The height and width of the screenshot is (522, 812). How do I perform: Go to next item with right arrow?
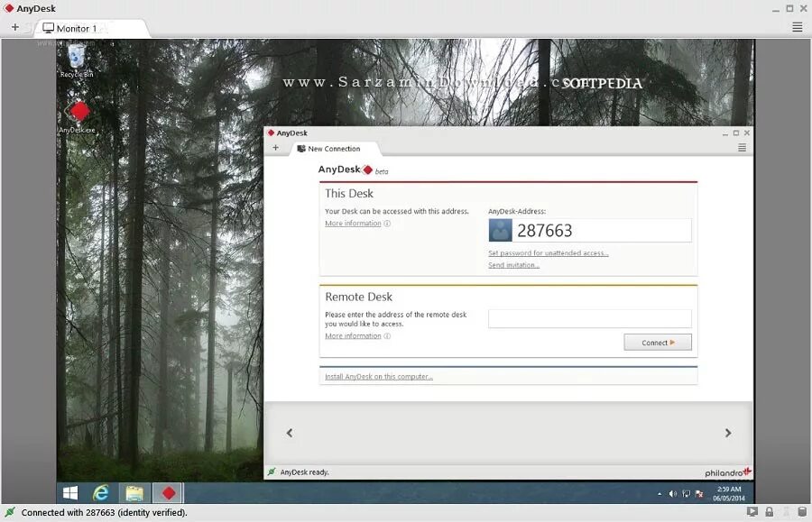coord(727,433)
